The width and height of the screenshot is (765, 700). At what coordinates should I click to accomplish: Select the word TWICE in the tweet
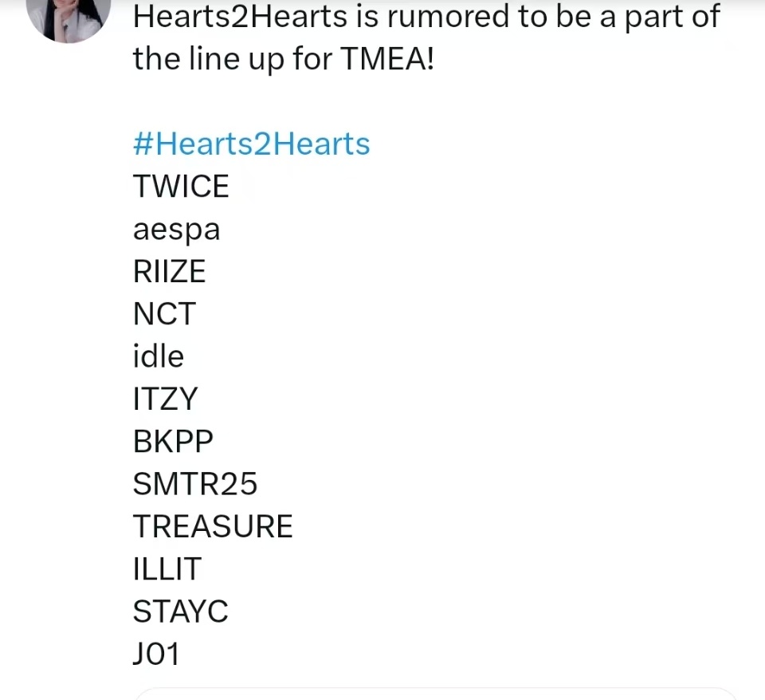pos(181,186)
